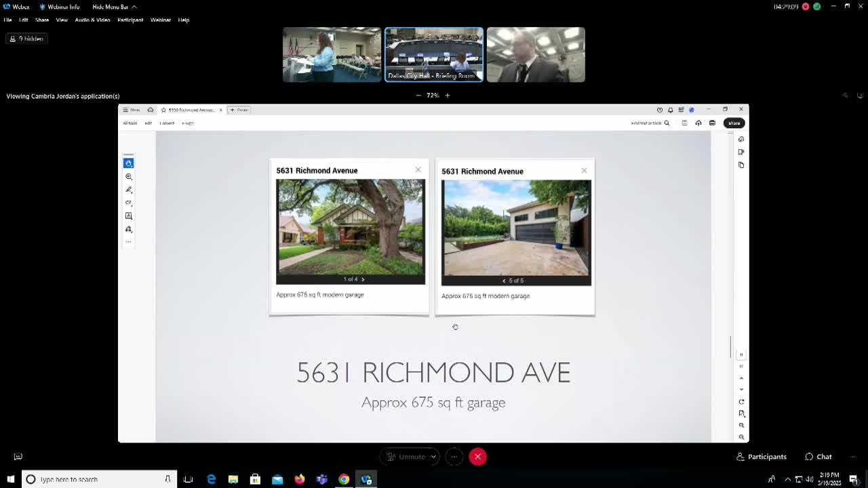Screen dimensions: 868x488
Task: Select the highlighter pen tool
Action: 128,190
